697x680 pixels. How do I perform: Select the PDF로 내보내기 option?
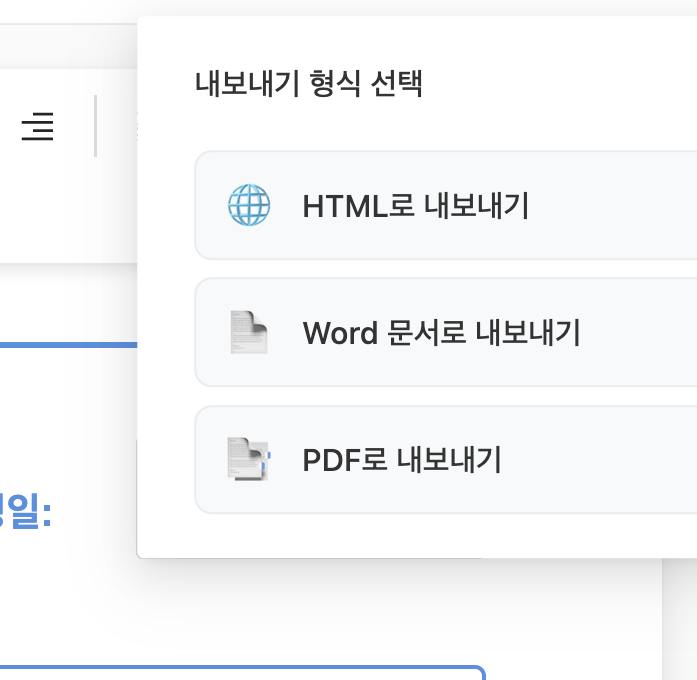446,460
